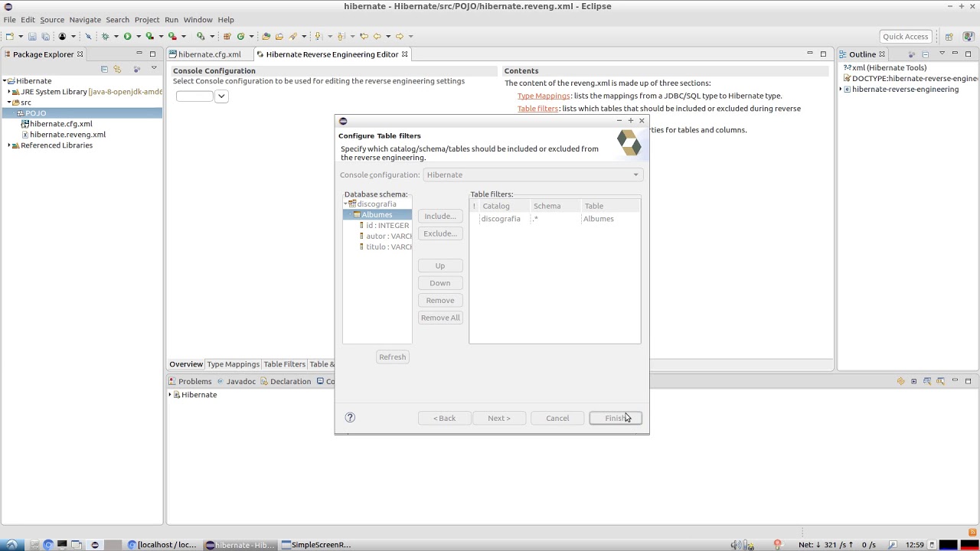The height and width of the screenshot is (551, 980).
Task: Expand hibernate-reverse-engineering outline node
Action: [x=841, y=90]
